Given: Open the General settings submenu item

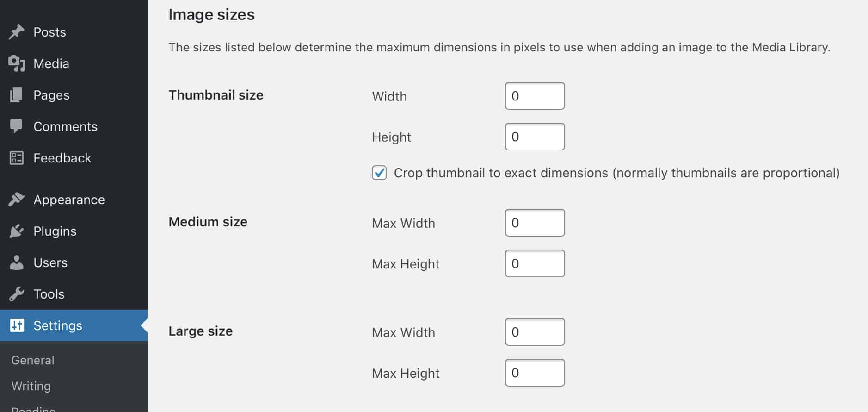Looking at the screenshot, I should (33, 360).
